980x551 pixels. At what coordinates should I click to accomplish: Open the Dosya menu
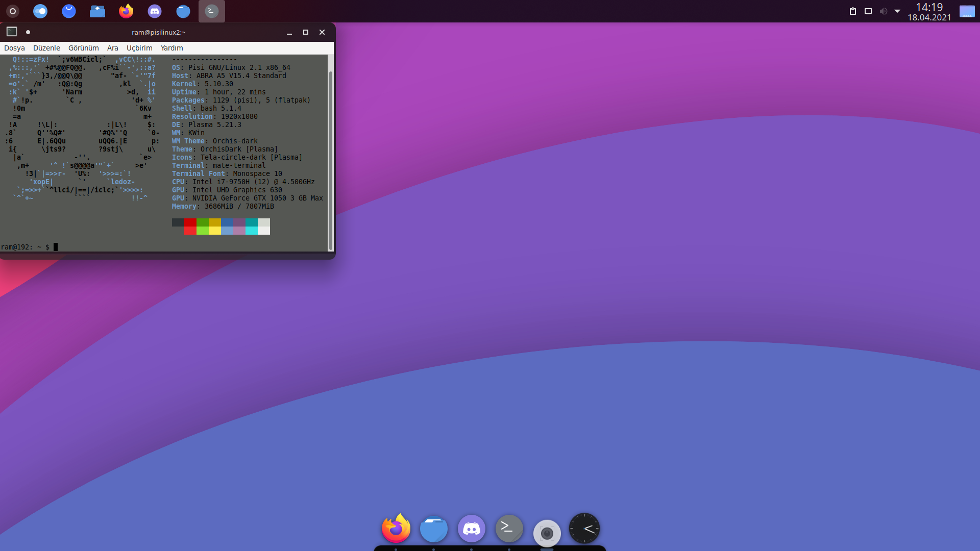[14, 48]
